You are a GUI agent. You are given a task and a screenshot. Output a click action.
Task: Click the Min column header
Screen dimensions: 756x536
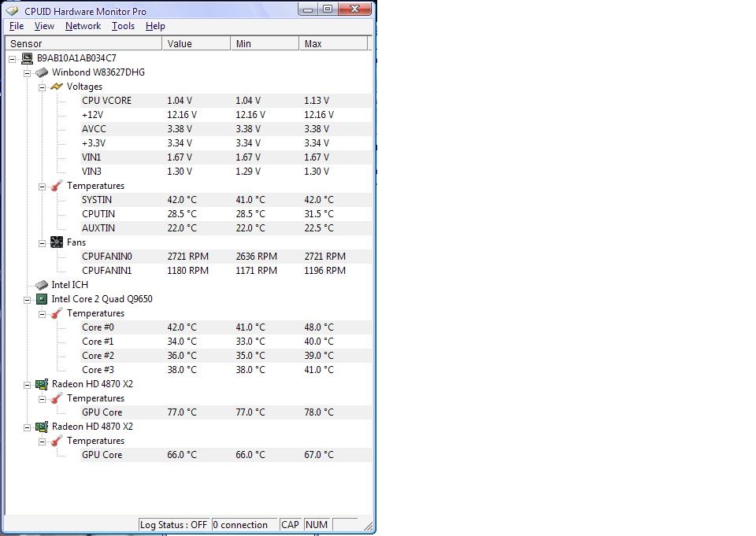click(x=265, y=43)
